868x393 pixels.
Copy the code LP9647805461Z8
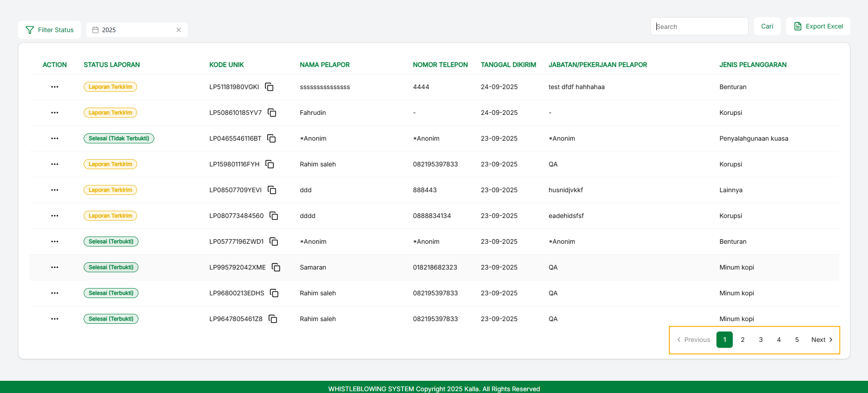pyautogui.click(x=273, y=319)
